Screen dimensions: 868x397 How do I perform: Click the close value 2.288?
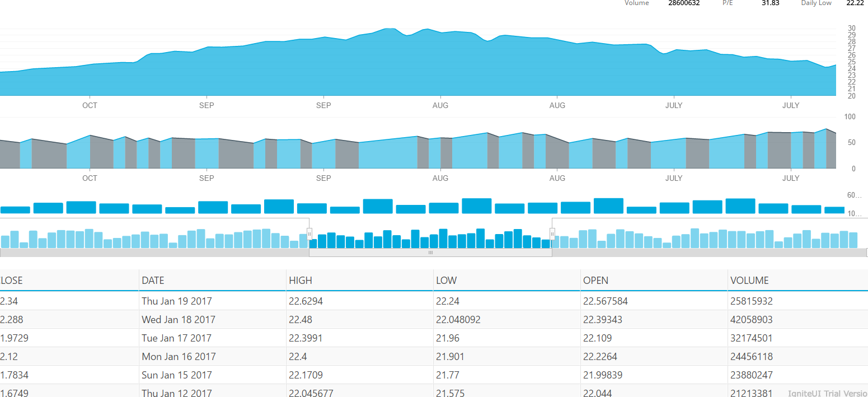click(x=12, y=320)
